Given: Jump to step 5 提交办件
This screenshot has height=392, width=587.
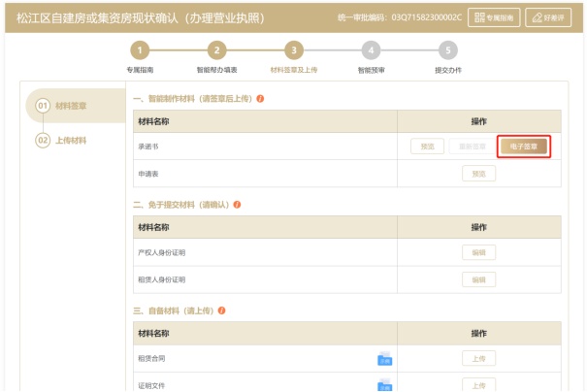Looking at the screenshot, I should pos(447,50).
